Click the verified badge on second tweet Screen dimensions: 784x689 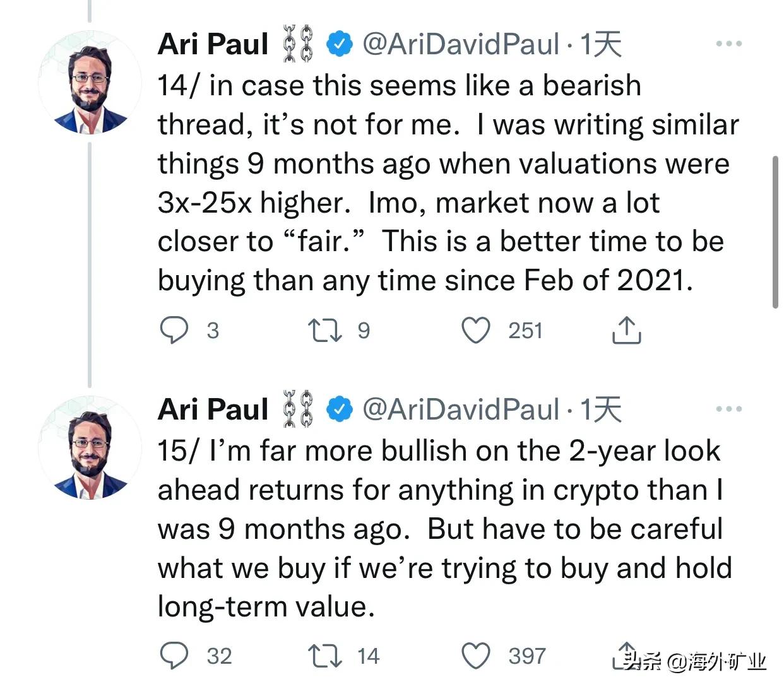tap(340, 409)
